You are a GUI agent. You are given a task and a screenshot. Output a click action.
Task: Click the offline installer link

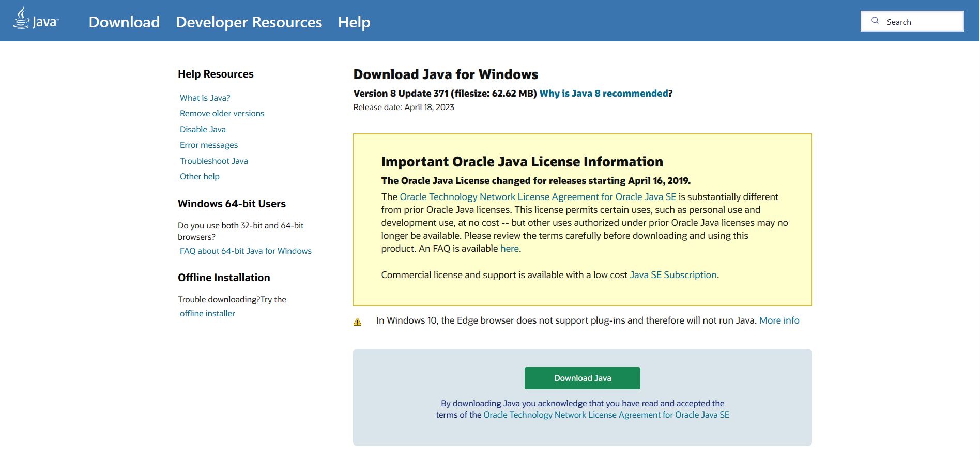(207, 313)
